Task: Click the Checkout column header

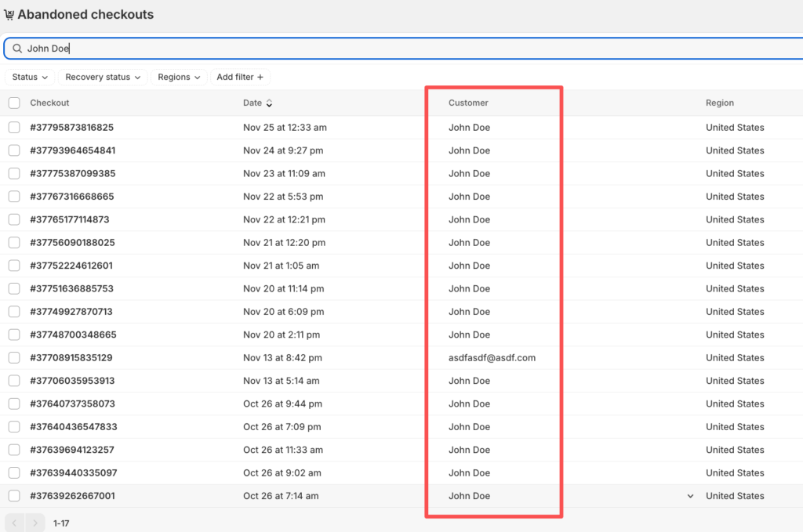Action: [49, 103]
